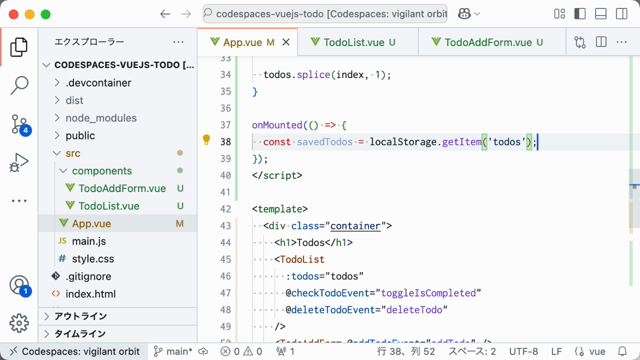The height and width of the screenshot is (360, 640).
Task: Open the Manage gear settings icon
Action: pos(19,323)
